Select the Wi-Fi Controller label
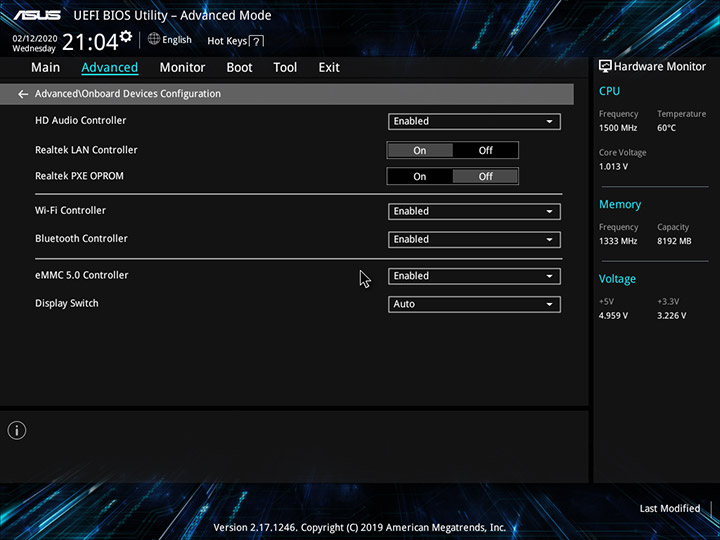This screenshot has width=720, height=540. 70,210
